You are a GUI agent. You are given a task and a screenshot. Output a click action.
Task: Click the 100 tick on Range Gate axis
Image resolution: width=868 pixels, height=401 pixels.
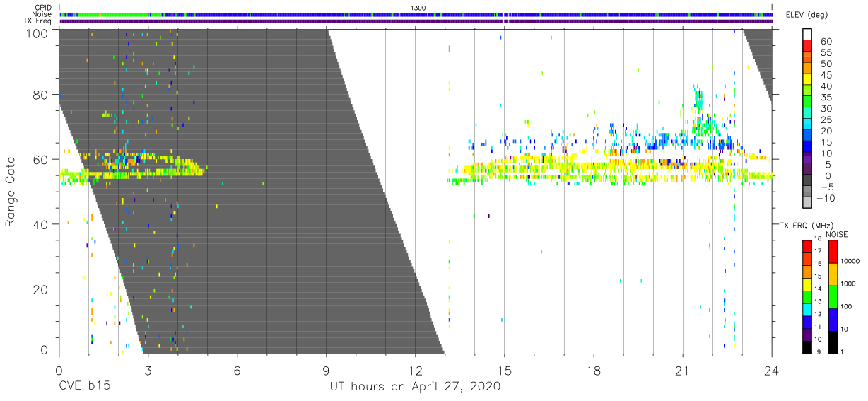[37, 33]
